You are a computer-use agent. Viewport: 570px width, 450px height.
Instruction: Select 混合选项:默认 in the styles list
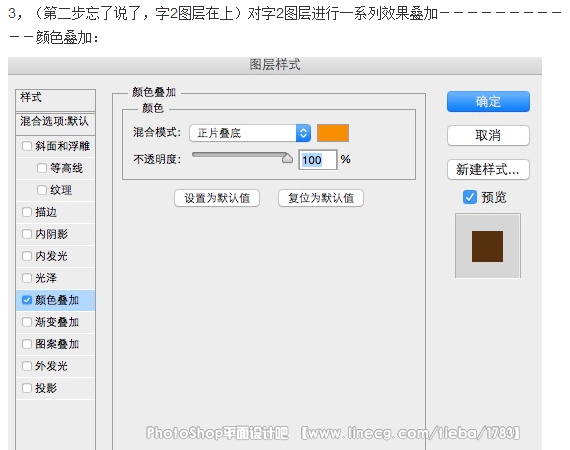(56, 124)
